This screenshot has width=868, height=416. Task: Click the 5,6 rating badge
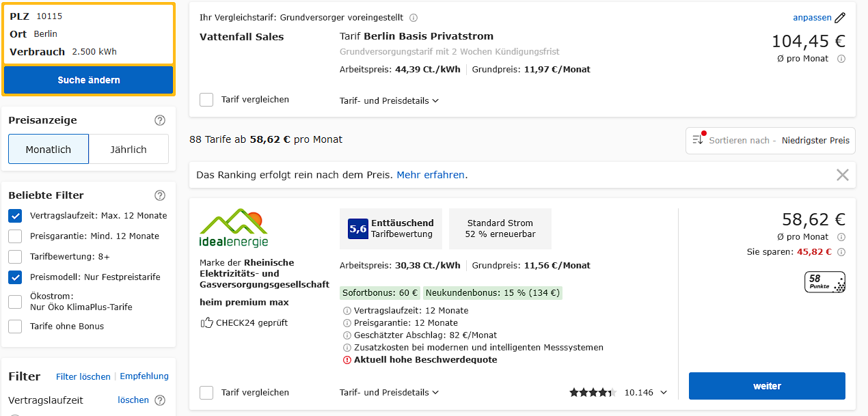coord(358,229)
